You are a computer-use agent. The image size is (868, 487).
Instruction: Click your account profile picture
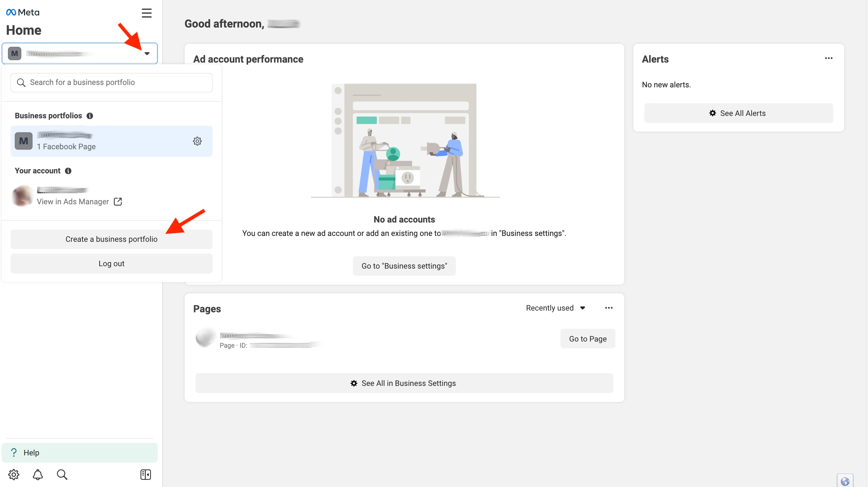[22, 196]
